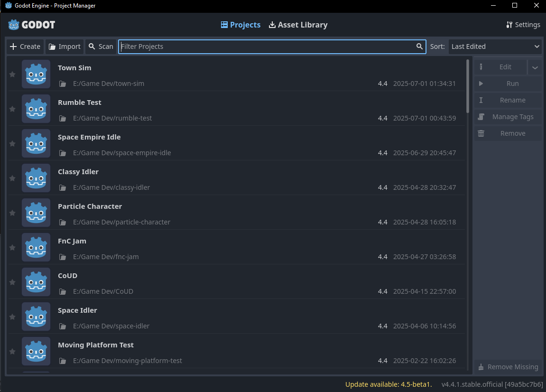Favorite the Particle Character project star
Viewport: 546px width, 392px height.
click(12, 213)
